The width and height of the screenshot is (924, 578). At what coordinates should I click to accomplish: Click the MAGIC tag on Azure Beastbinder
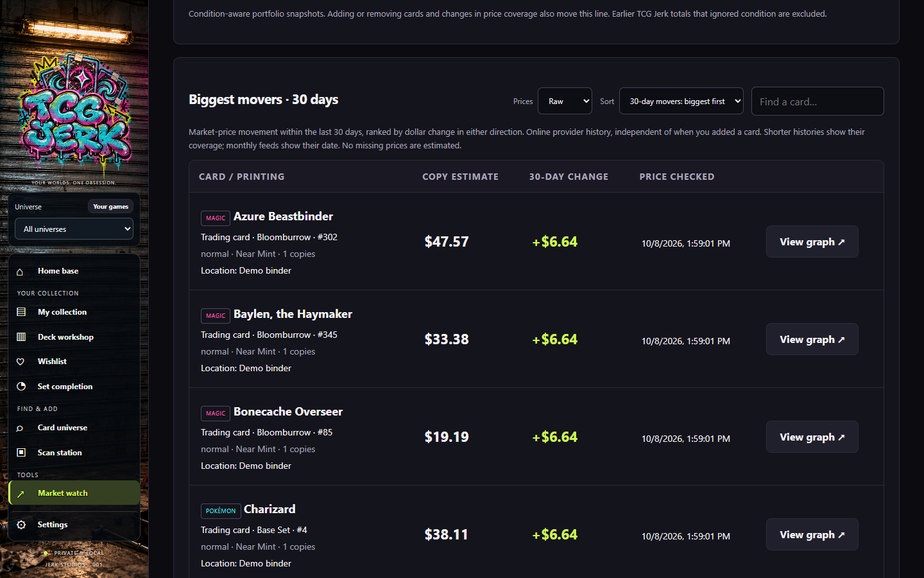pos(216,218)
